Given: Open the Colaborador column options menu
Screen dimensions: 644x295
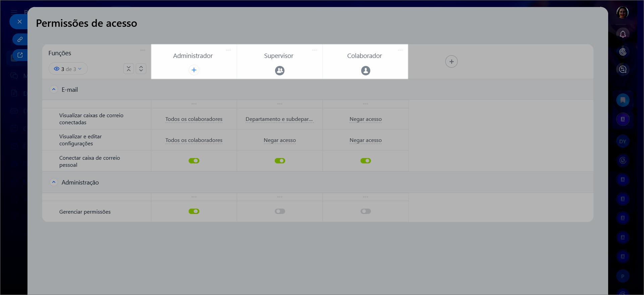Looking at the screenshot, I should [x=400, y=50].
